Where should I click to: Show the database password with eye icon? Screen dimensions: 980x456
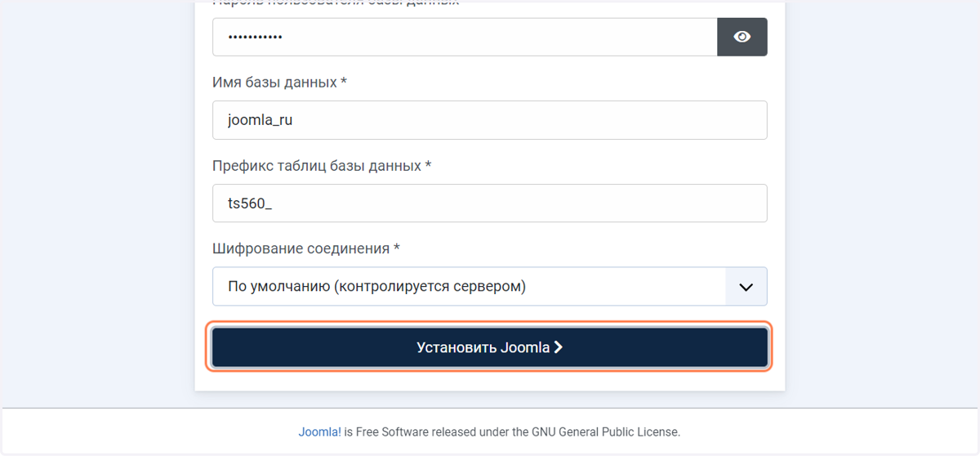742,37
